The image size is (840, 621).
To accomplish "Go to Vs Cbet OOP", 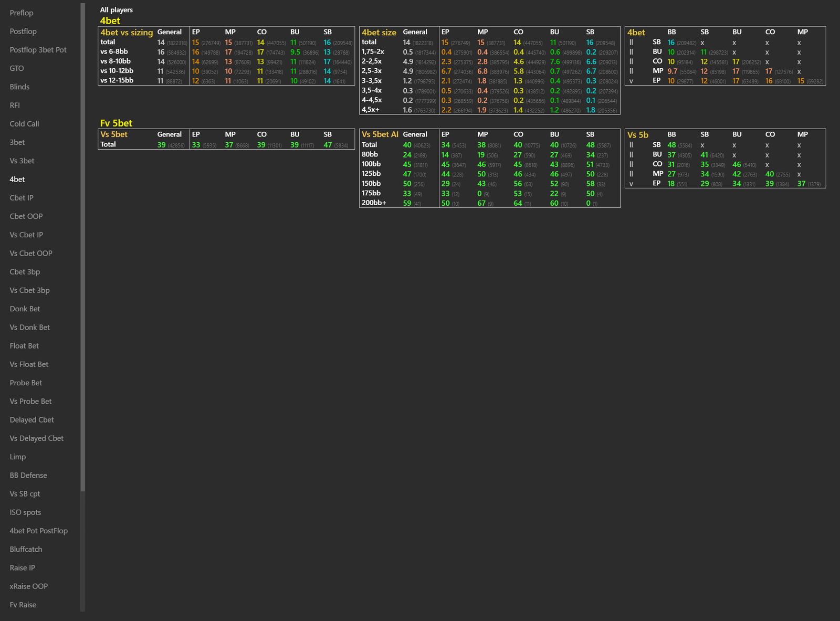I will click(x=31, y=253).
